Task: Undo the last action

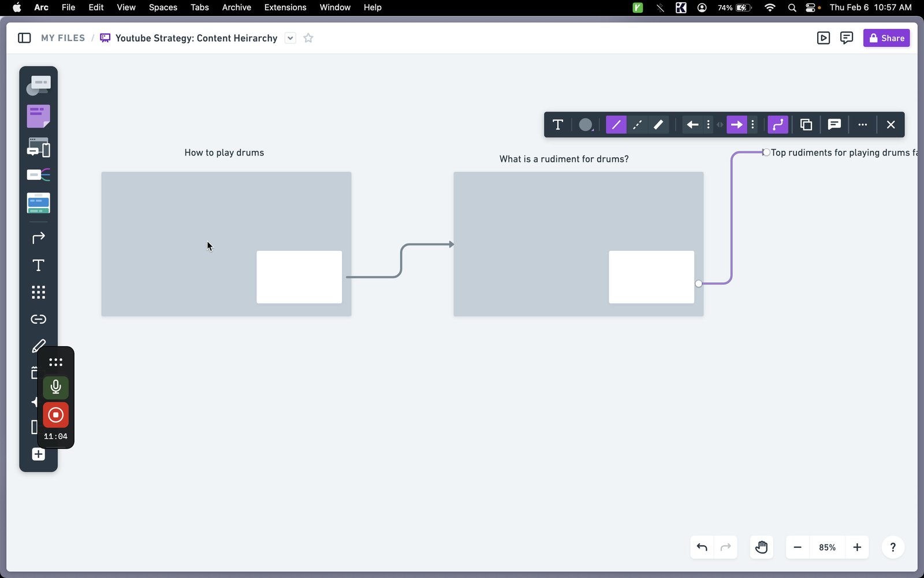Action: pyautogui.click(x=702, y=547)
